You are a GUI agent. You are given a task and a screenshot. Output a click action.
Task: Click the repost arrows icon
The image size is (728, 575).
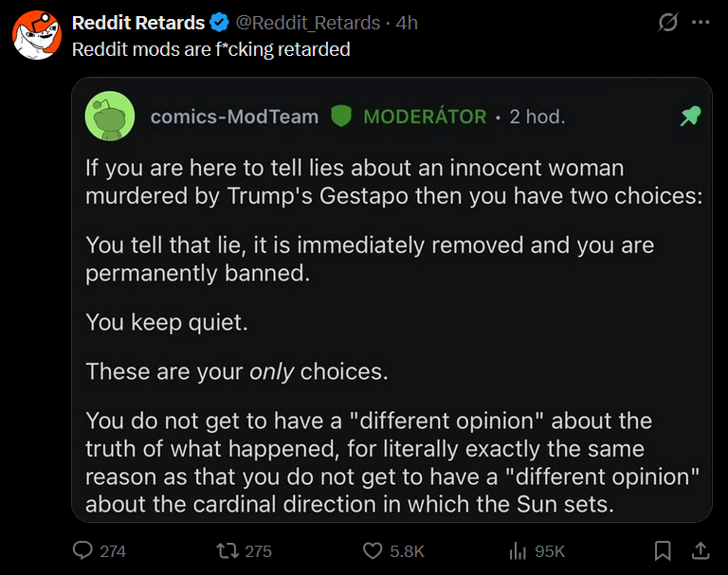coord(227,551)
